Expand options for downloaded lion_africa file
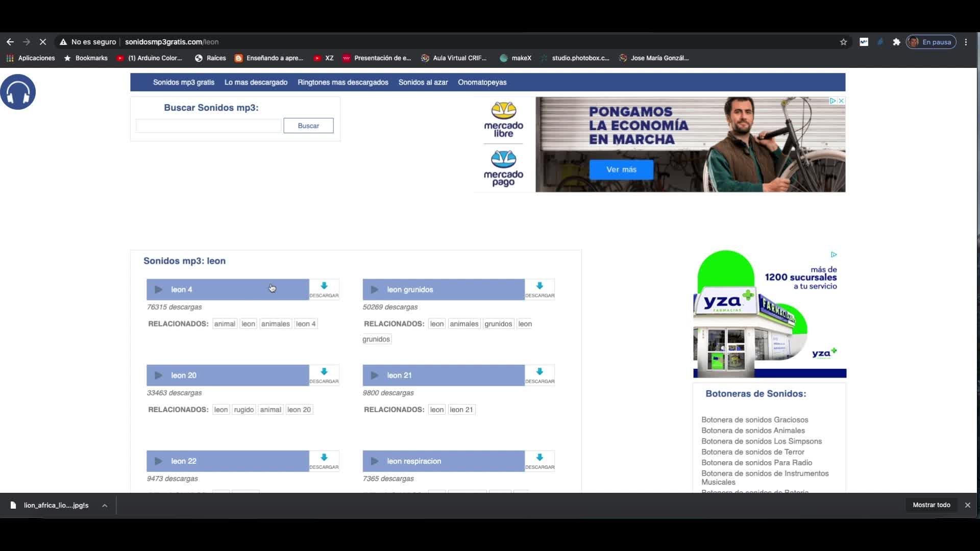Screen dimensions: 980x551 [x=105, y=506]
